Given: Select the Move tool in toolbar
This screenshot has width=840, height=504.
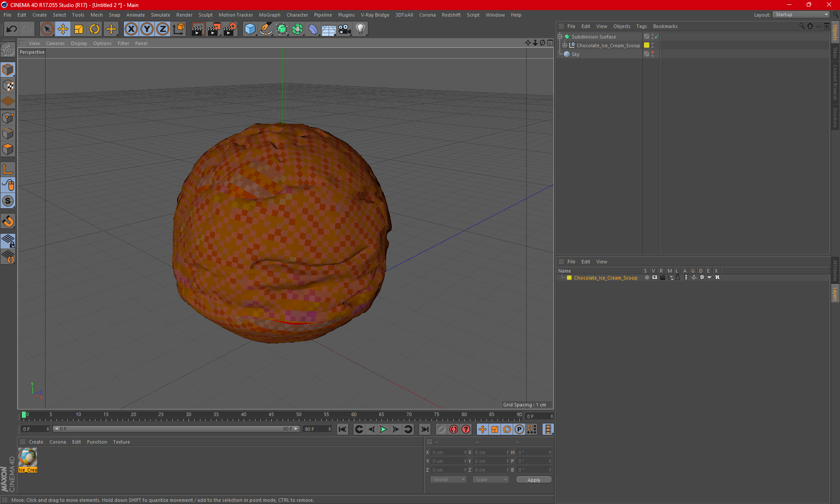Looking at the screenshot, I should click(63, 29).
